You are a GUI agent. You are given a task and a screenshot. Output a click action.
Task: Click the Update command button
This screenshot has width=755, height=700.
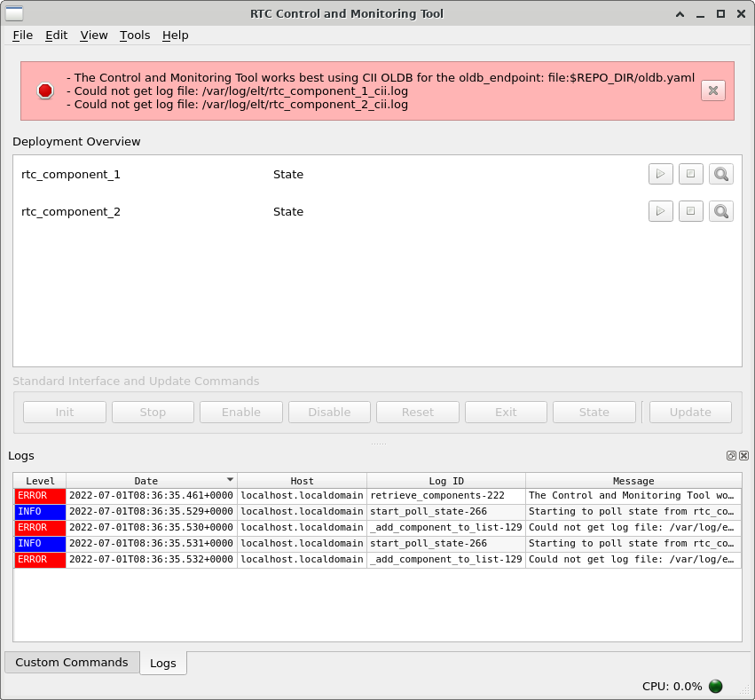[x=690, y=412]
